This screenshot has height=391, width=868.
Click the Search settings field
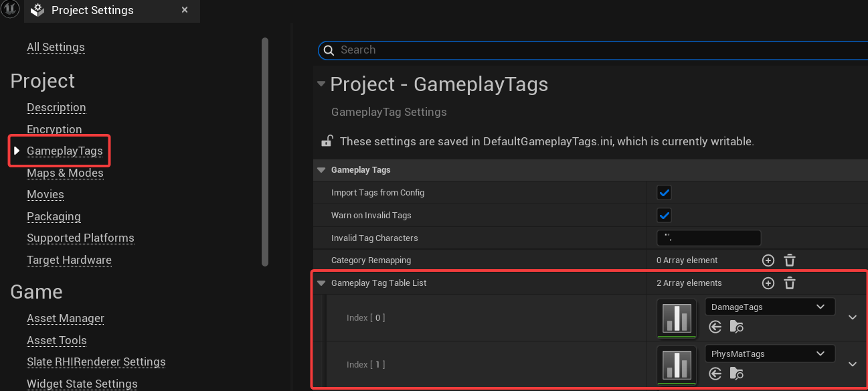pyautogui.click(x=589, y=50)
